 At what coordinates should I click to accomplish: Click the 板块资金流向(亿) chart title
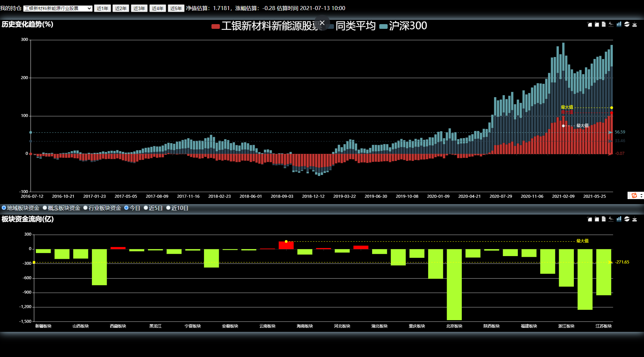coord(28,219)
